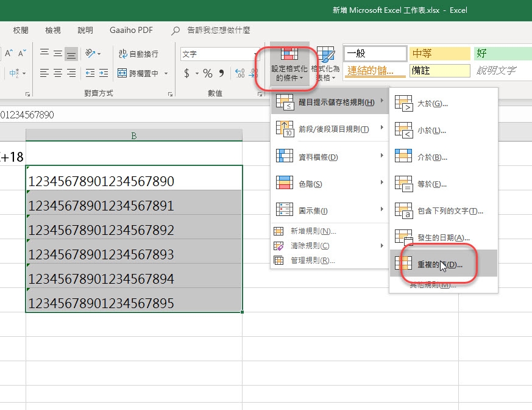Click the Increase Font Size icon

[x=9, y=54]
